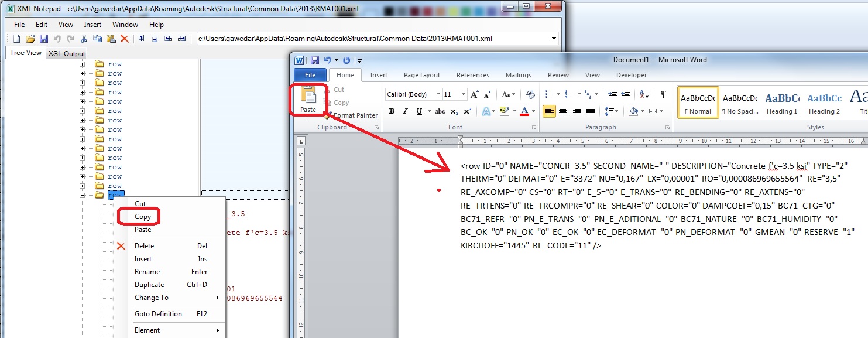Screen dimensions: 868x338
Task: Click Text Effects glowing A icon
Action: [486, 111]
